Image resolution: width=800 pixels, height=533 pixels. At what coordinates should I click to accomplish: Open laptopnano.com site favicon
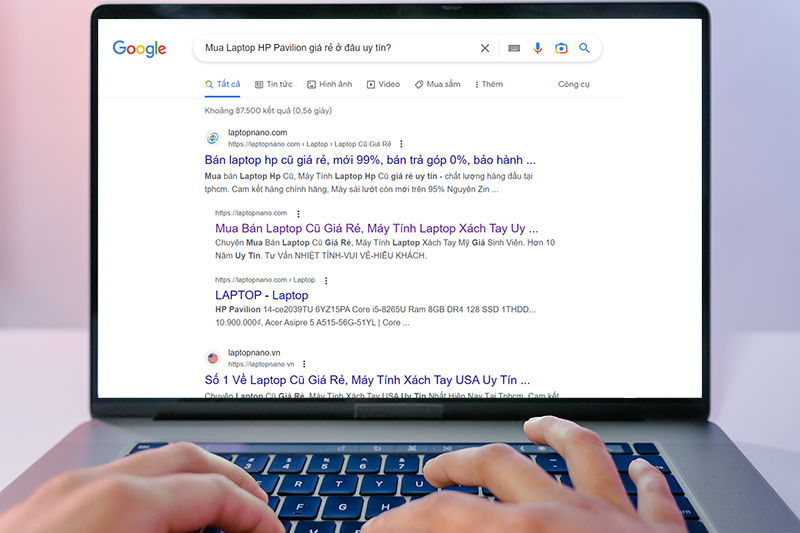tap(213, 138)
